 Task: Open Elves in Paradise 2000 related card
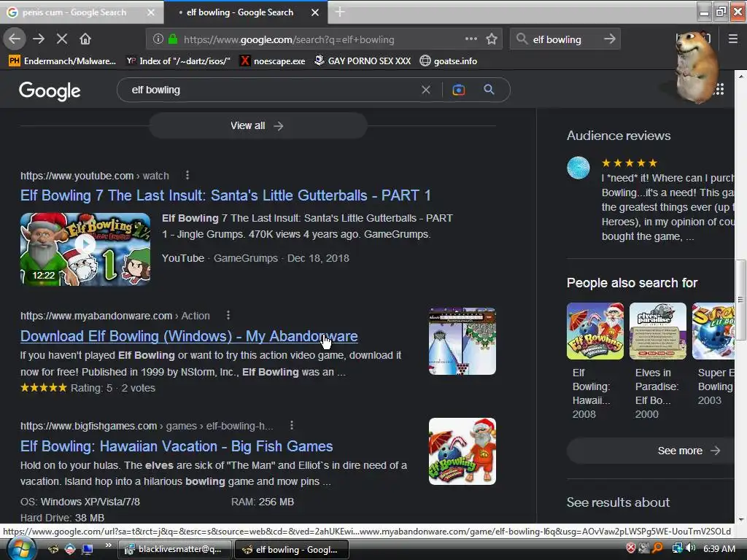(657, 362)
